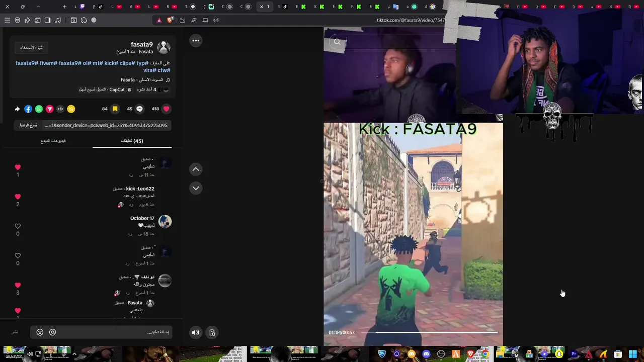Open the browser hamburger menu
The width and height of the screenshot is (644, 362).
pos(7,20)
